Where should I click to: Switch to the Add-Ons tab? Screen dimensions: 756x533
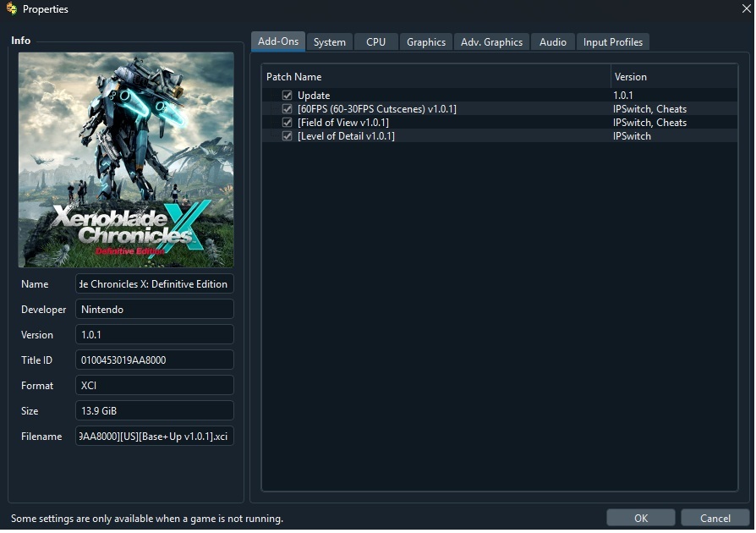tap(278, 41)
